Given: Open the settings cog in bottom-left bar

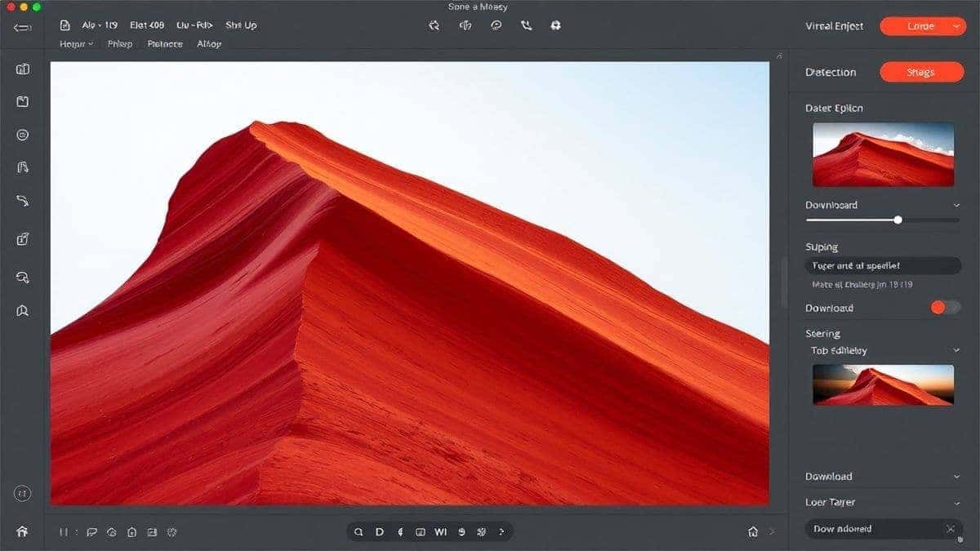Looking at the screenshot, I should click(172, 531).
